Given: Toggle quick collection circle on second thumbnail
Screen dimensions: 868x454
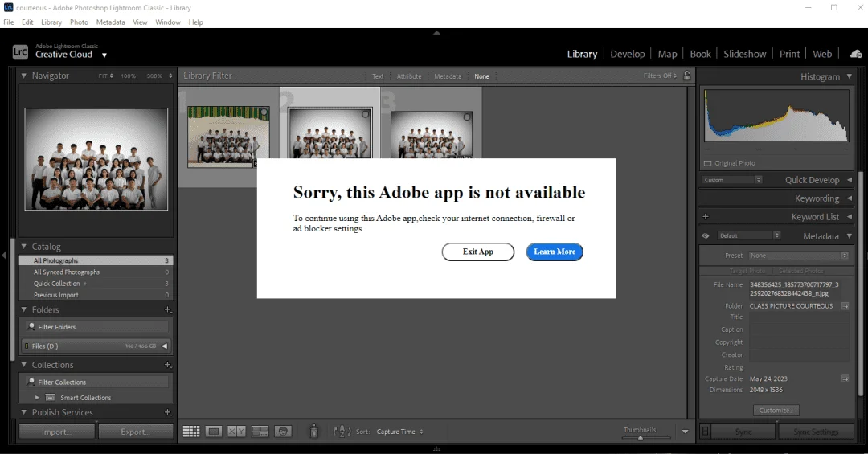Looking at the screenshot, I should [x=366, y=115].
